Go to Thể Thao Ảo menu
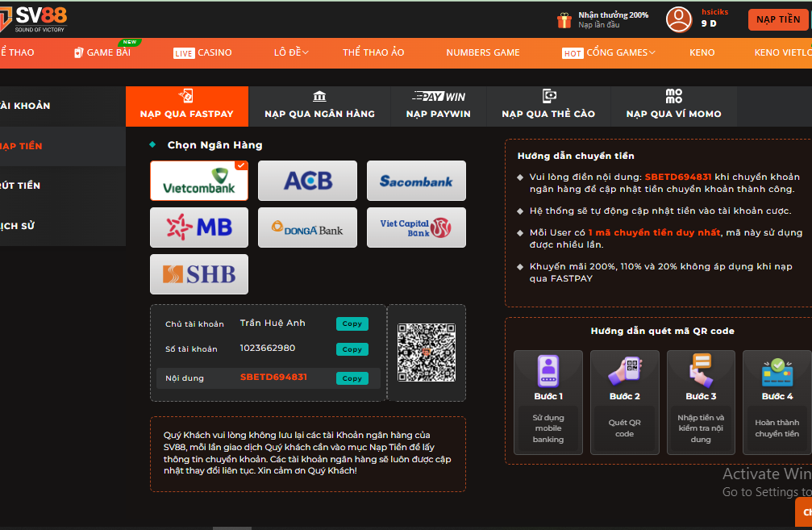 click(x=373, y=52)
